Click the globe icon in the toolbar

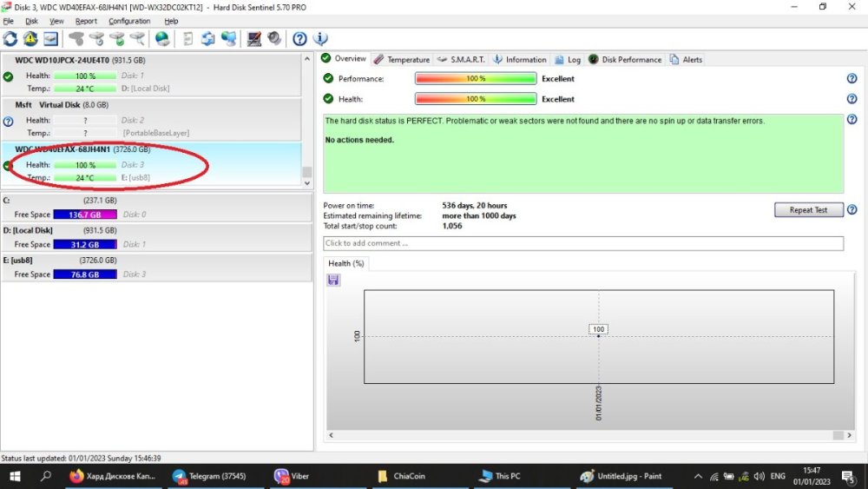point(162,39)
